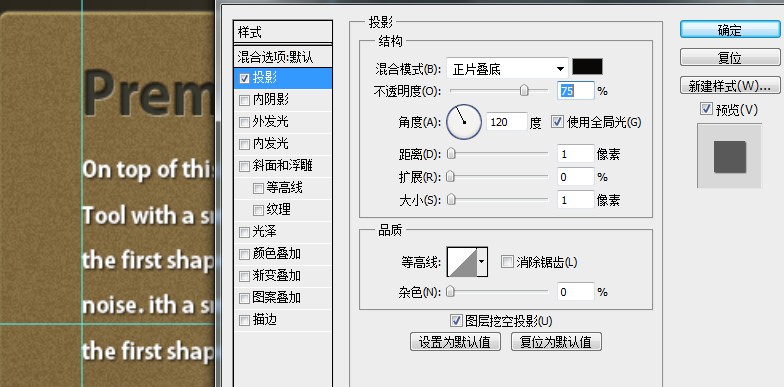784x387 pixels.
Task: Select the 样式 styles header item
Action: 283,32
